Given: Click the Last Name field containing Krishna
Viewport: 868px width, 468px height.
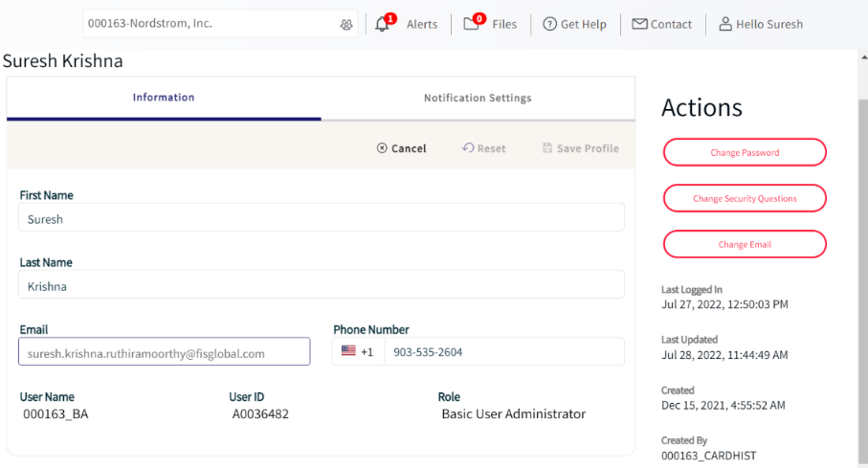Looking at the screenshot, I should click(x=321, y=284).
